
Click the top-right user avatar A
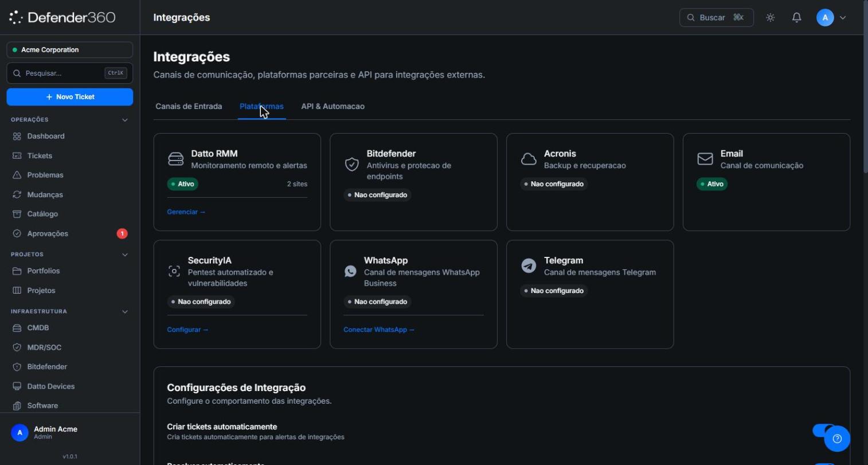pos(825,18)
